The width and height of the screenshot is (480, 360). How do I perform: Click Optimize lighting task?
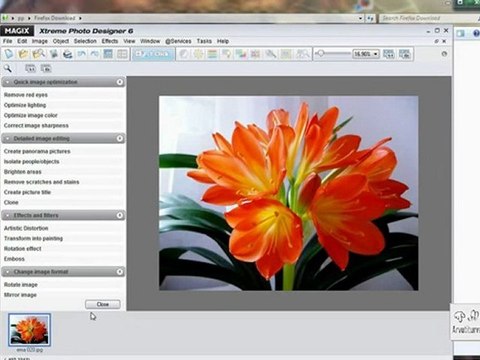(x=25, y=105)
